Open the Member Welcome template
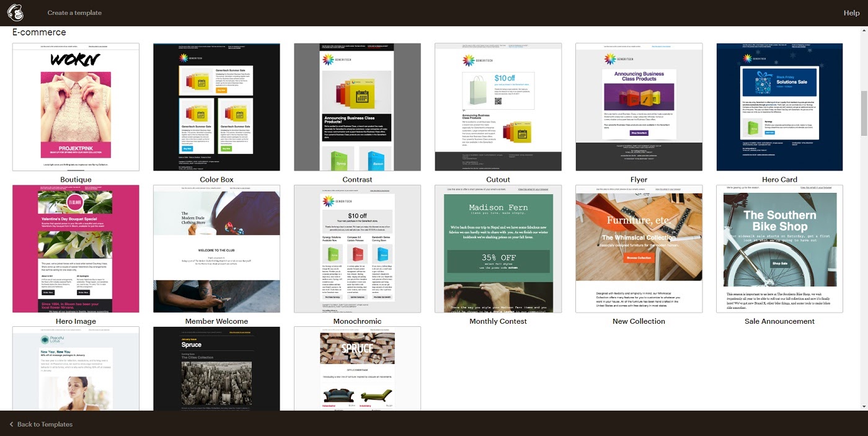This screenshot has width=868, height=436. click(216, 248)
